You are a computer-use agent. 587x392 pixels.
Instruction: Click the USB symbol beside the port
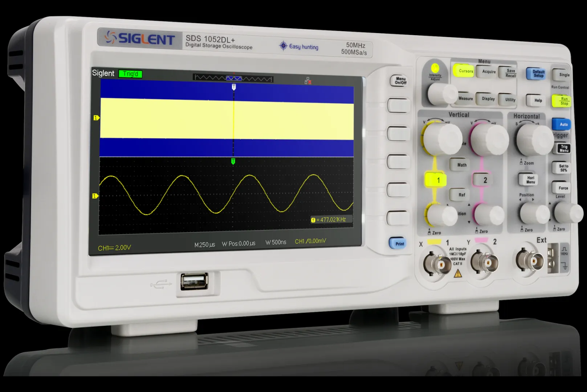pos(161,284)
